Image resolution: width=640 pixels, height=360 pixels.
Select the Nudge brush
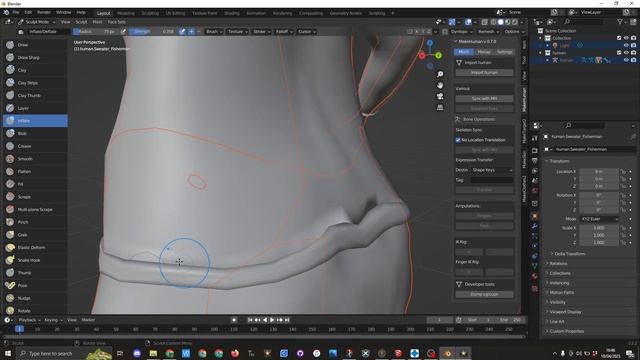[35, 298]
